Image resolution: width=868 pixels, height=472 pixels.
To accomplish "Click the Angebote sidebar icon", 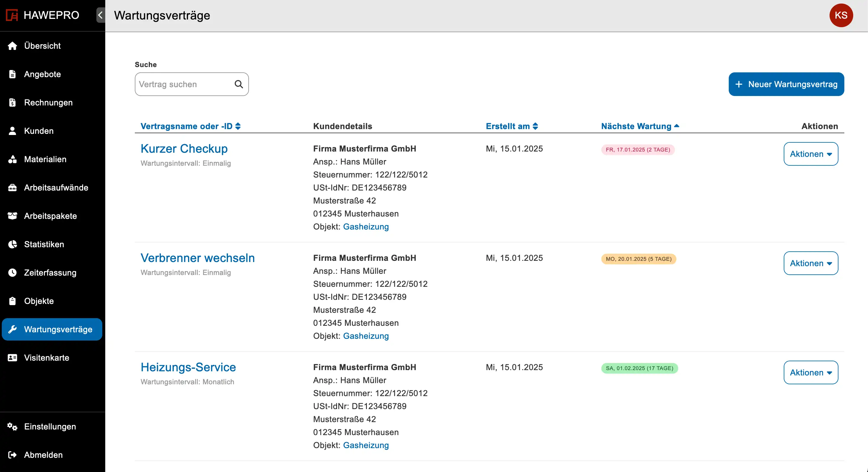I will [x=12, y=74].
